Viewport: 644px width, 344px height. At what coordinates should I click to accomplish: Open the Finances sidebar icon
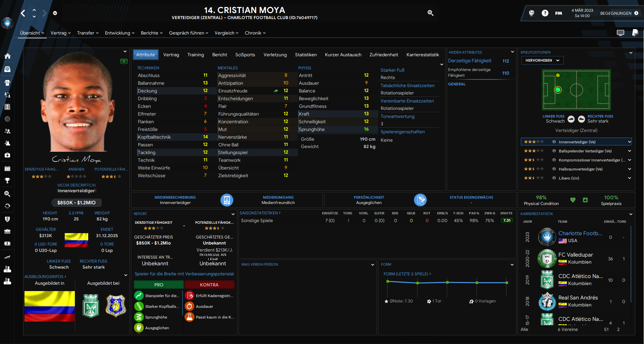tap(7, 244)
